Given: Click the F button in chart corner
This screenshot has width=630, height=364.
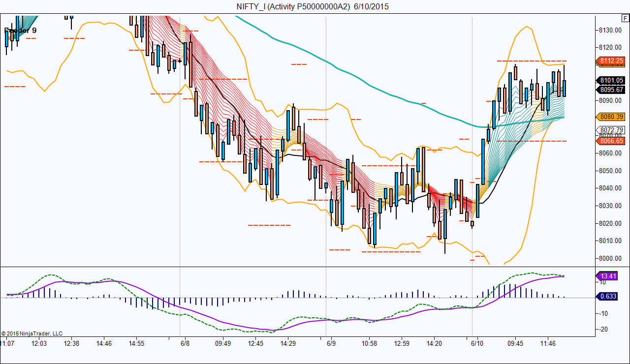Looking at the screenshot, I should click(625, 18).
